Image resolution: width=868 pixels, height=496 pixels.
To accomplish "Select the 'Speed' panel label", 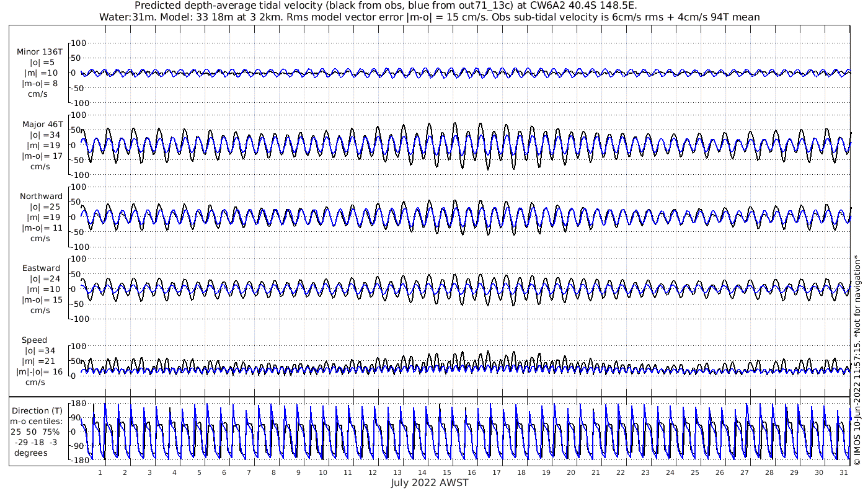I will (34, 340).
